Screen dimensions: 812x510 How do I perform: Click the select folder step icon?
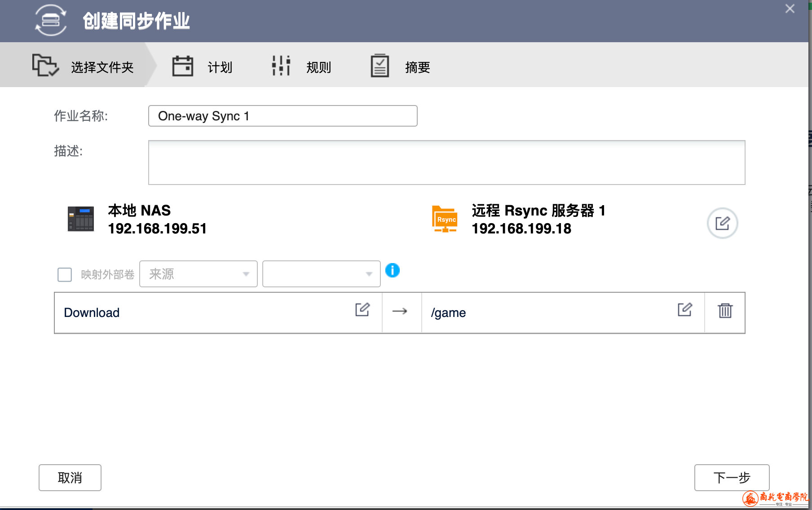tap(45, 66)
